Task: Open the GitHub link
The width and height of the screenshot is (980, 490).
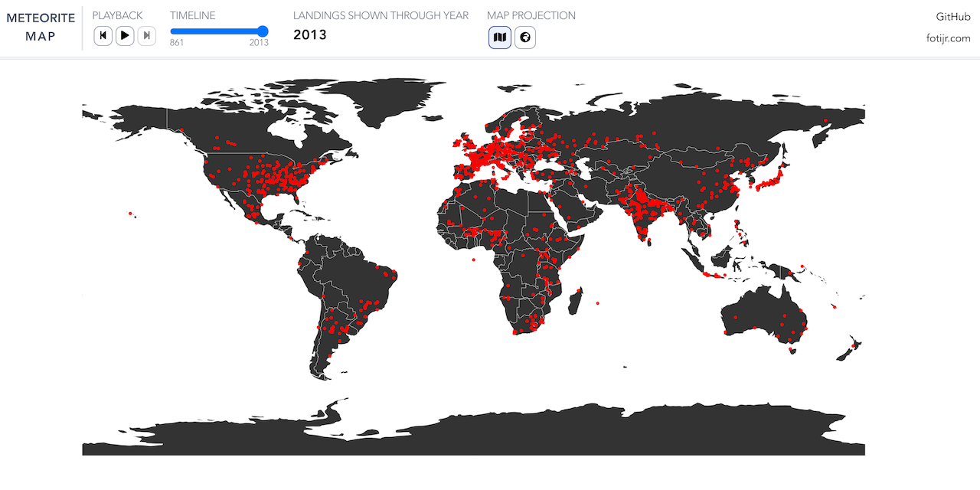Action: 952,16
